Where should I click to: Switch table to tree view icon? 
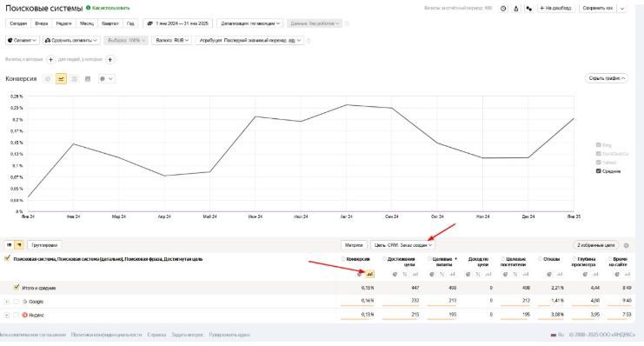coord(19,245)
